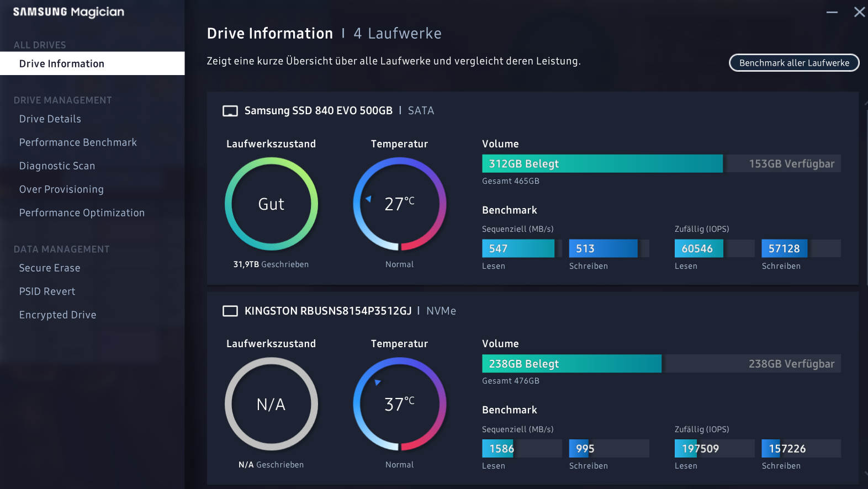Screen dimensions: 868x489
Task: Click drive icon beside KINGSTON RBUSNS8154P3512GJ
Action: [x=230, y=311]
